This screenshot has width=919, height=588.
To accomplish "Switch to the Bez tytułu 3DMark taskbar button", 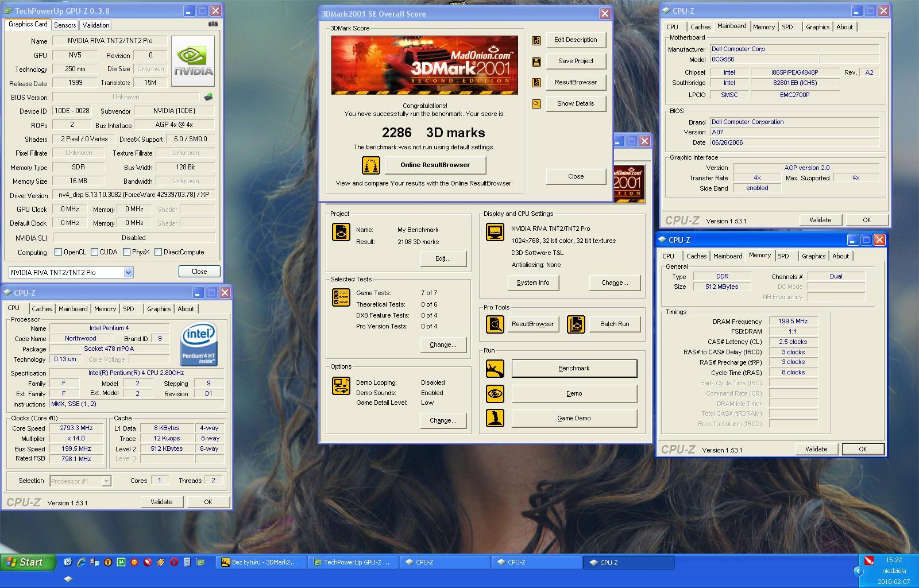I will (x=261, y=563).
